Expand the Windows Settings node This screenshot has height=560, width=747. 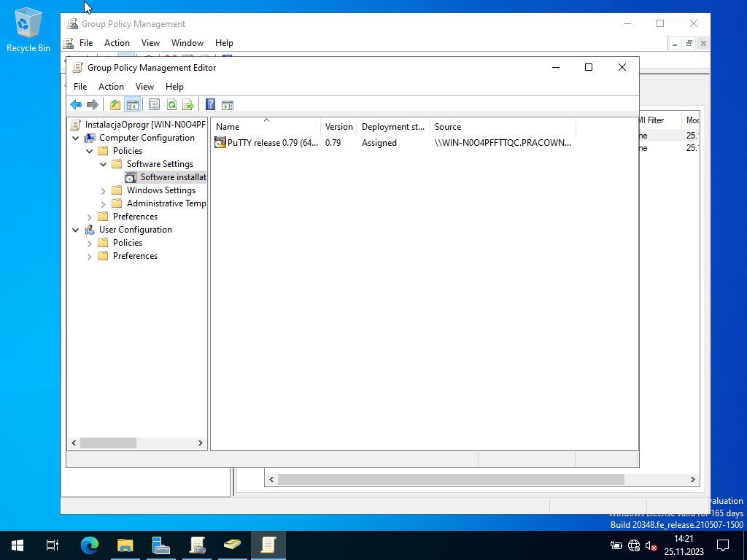click(103, 191)
